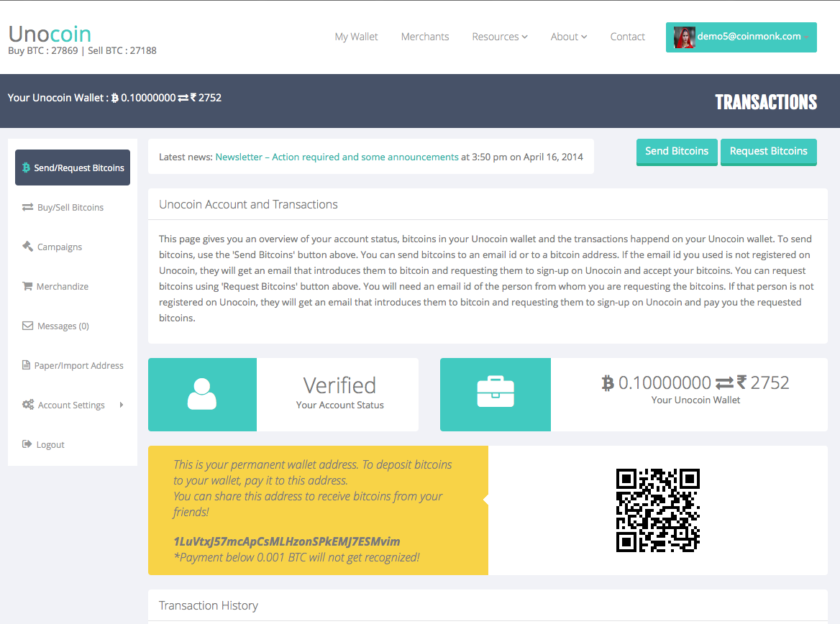The image size is (840, 624).
Task: Open the Newsletter announcement link
Action: click(337, 157)
